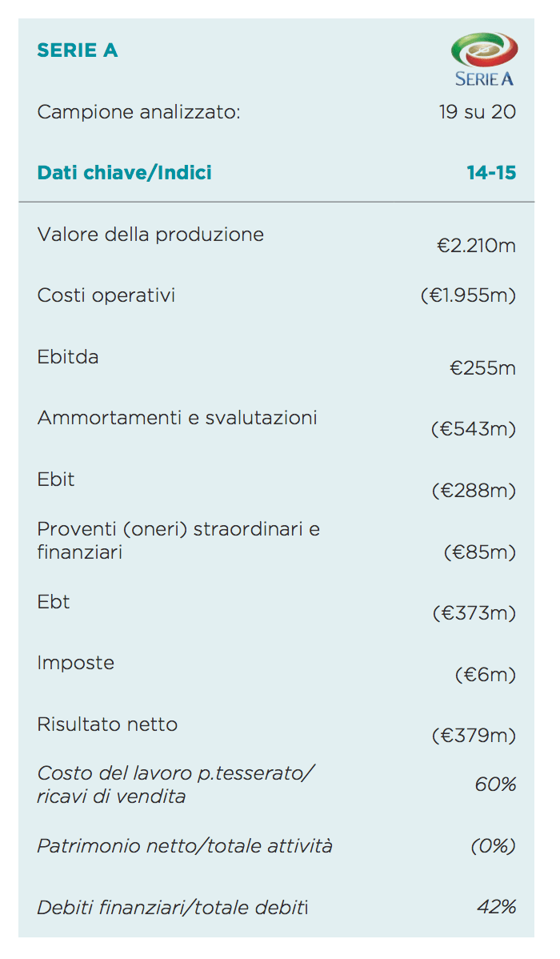This screenshot has width=560, height=959.
Task: Click the 19 su 20 sample value
Action: [x=478, y=112]
